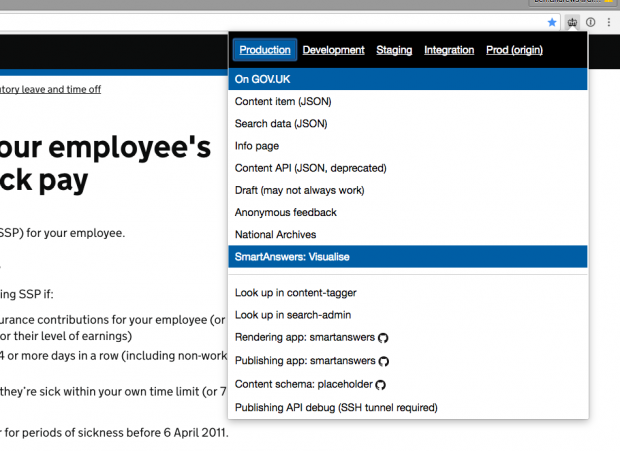Choose the Prod (origin) tab

tap(514, 50)
